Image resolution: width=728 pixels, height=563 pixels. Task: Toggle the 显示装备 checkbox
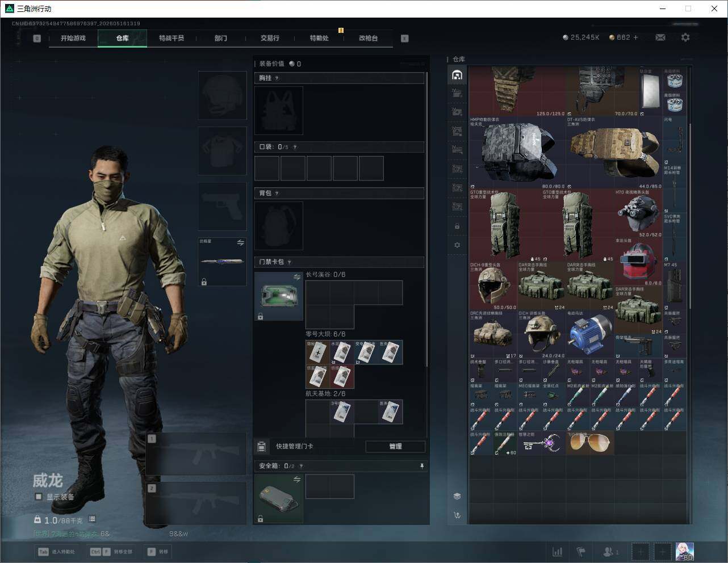click(38, 497)
